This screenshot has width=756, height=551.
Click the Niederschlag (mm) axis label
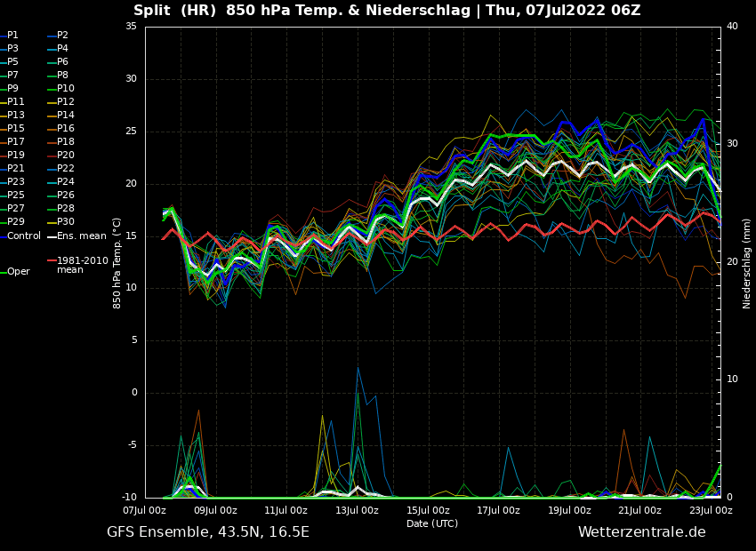[x=747, y=263]
